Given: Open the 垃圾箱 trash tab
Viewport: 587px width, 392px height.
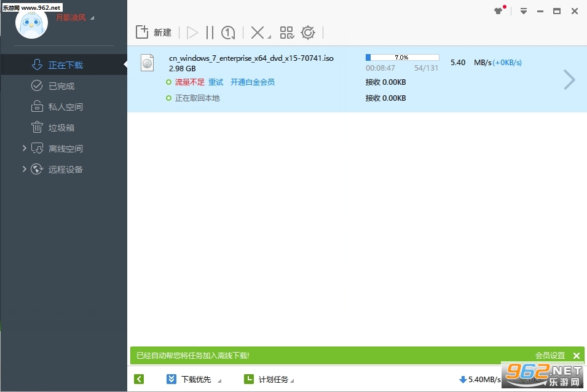Looking at the screenshot, I should tap(64, 128).
